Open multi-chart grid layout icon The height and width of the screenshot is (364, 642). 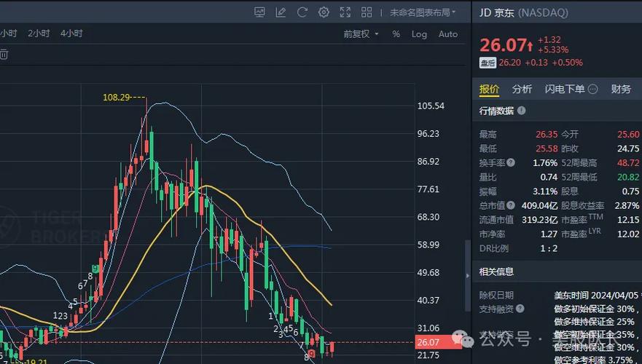(x=367, y=12)
